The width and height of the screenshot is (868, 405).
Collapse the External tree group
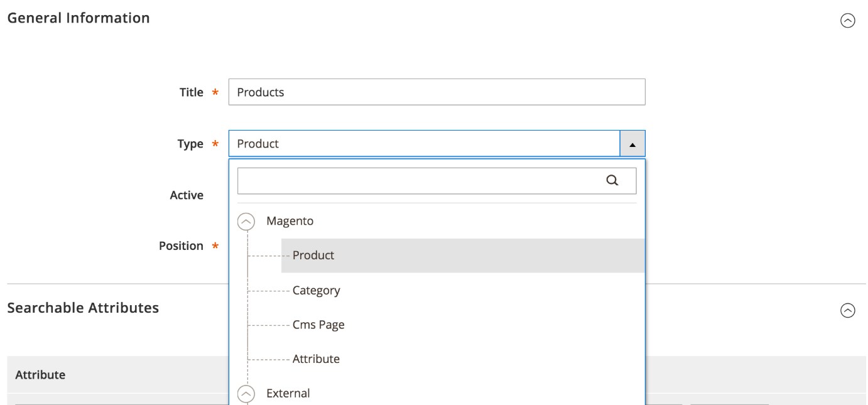(x=247, y=394)
